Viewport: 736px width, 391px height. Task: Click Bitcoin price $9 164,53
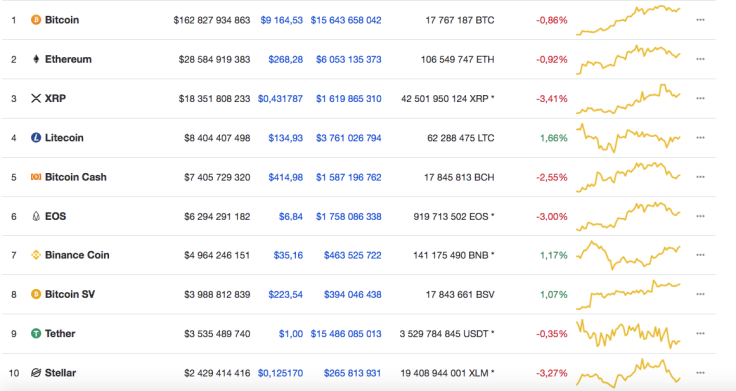[x=282, y=20]
